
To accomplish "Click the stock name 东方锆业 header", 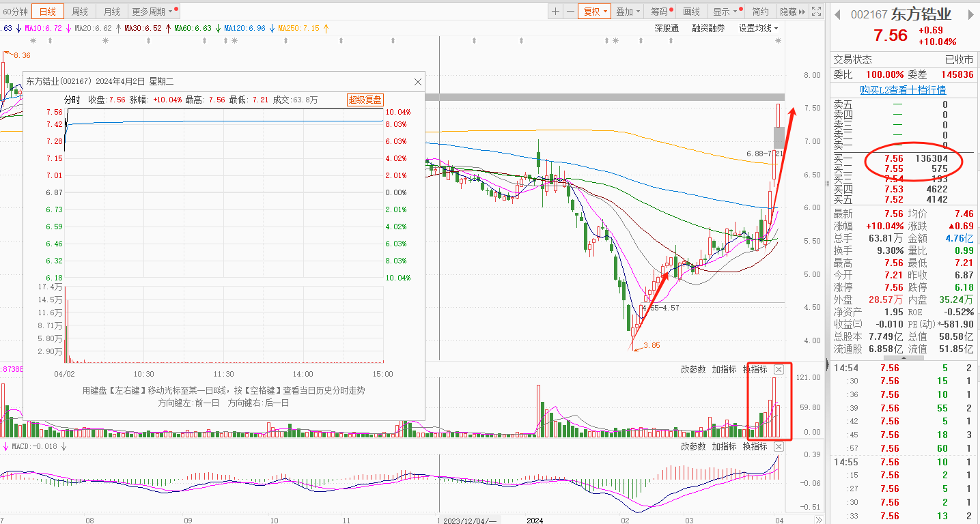I will point(921,14).
